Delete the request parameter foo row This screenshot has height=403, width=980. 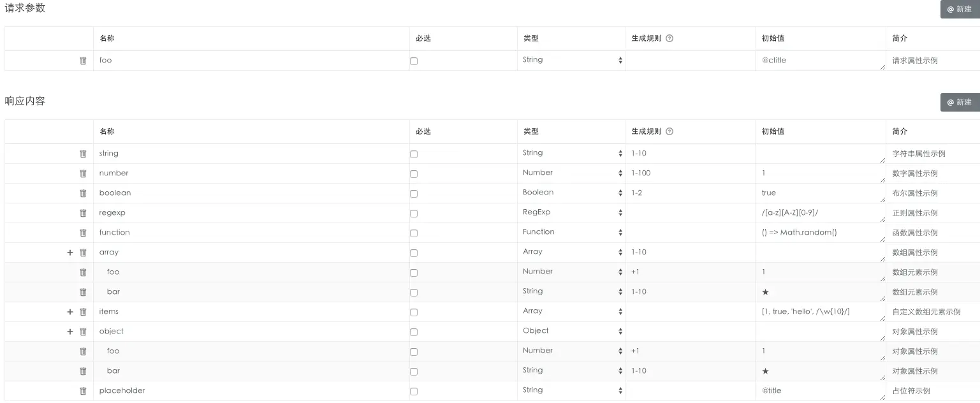(x=83, y=61)
